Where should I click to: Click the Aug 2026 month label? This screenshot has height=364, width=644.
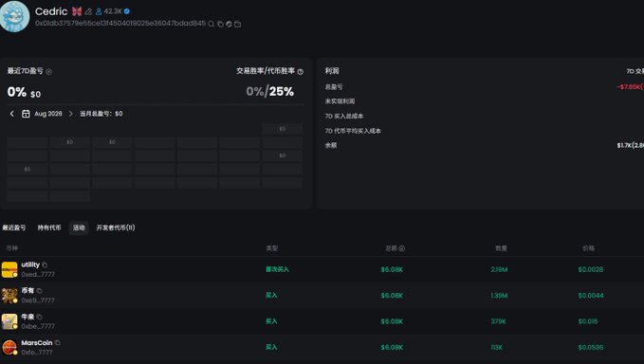pos(48,114)
